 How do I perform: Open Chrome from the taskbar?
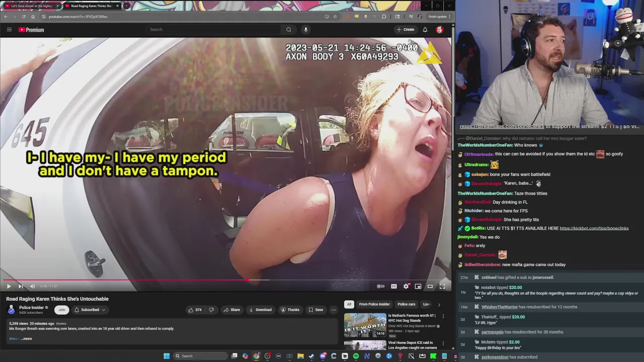pyautogui.click(x=257, y=356)
